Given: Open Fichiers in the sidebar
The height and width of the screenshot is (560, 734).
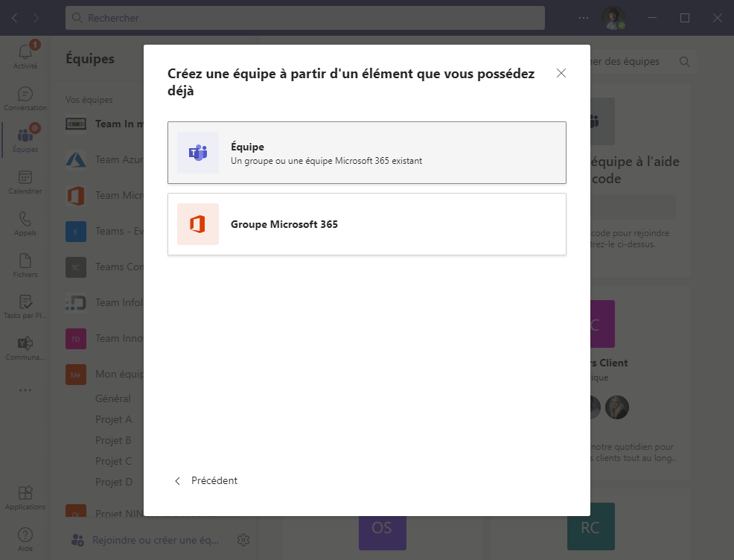Looking at the screenshot, I should click(25, 265).
